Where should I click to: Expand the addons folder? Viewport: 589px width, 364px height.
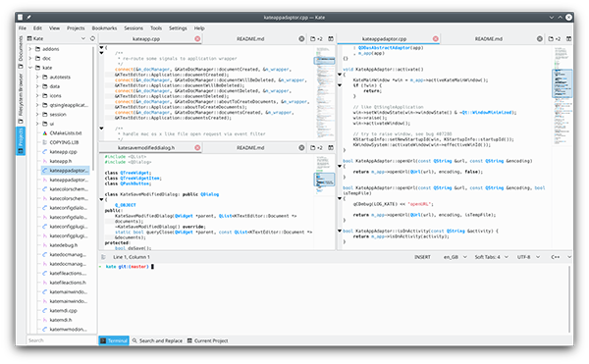30,49
